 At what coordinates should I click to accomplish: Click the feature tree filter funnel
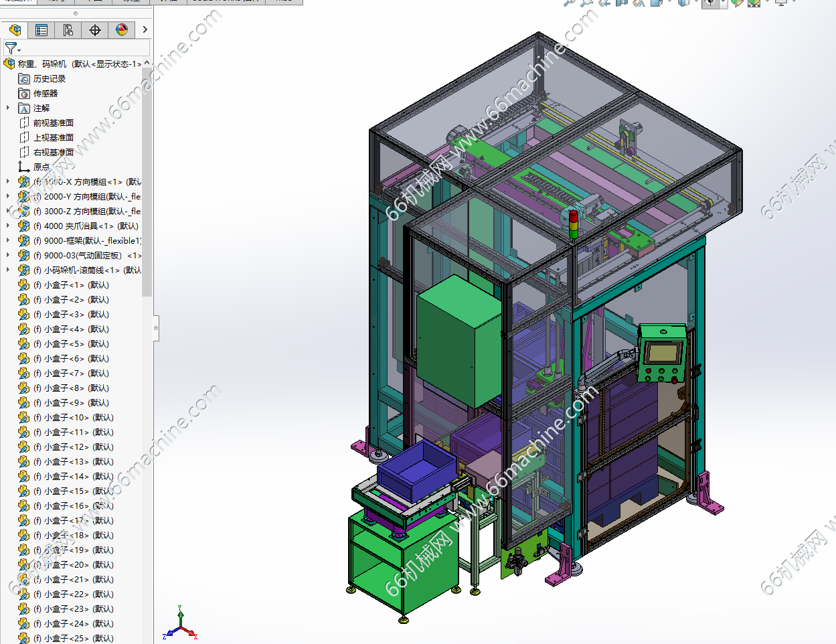click(x=11, y=48)
